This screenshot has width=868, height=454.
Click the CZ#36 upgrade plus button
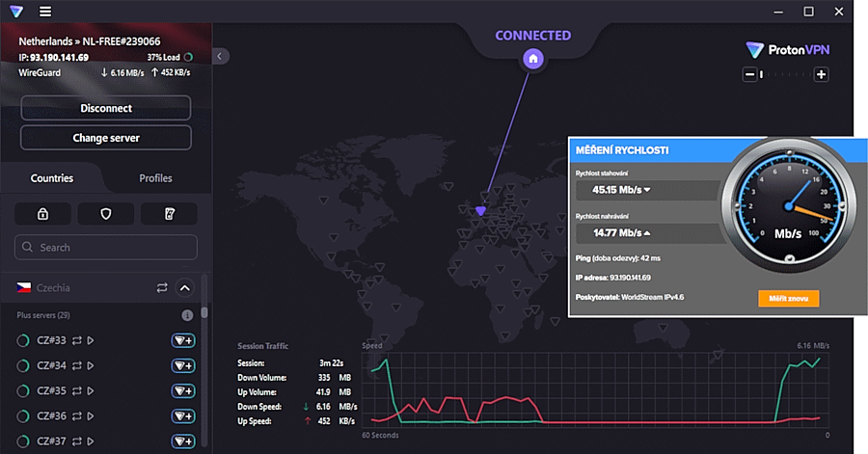pos(182,415)
